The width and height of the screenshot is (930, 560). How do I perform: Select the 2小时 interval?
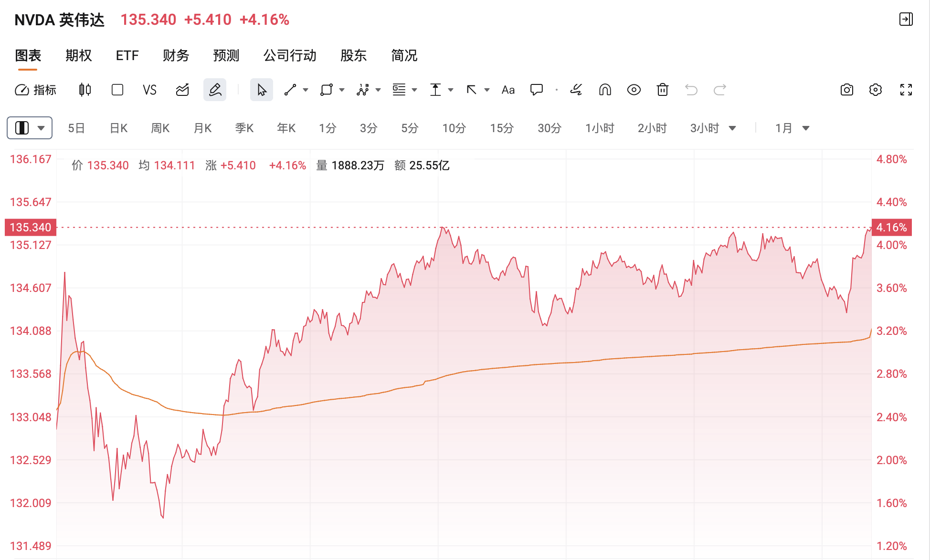pos(653,128)
